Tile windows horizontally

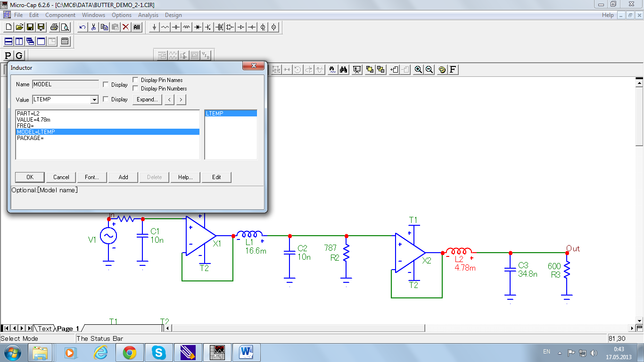point(8,41)
